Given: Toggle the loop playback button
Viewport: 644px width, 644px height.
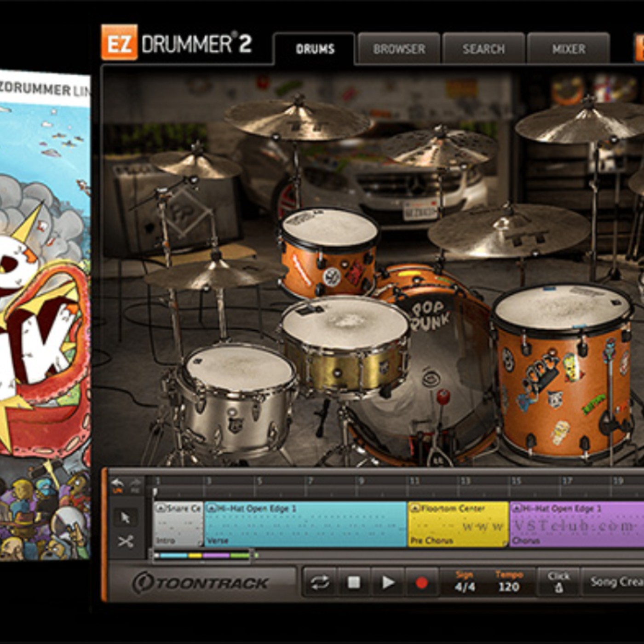Looking at the screenshot, I should (x=320, y=583).
